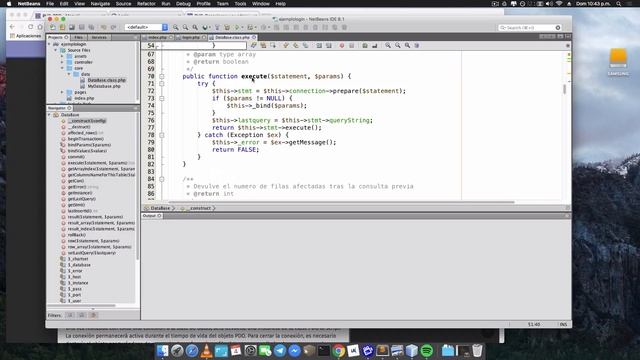Open the Source menu
This screenshot has width=640, height=360.
point(123,4)
